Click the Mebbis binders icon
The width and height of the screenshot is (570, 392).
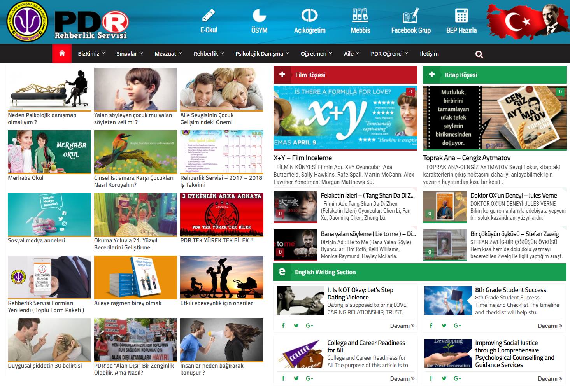tap(360, 16)
